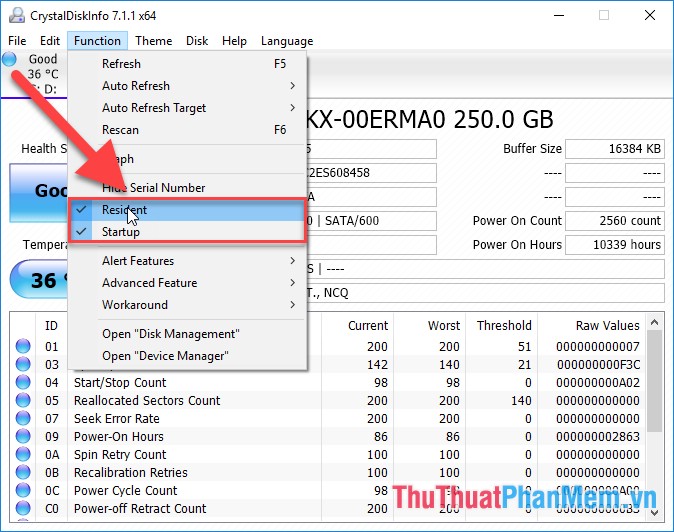Click the Threshold column header
This screenshot has width=674, height=532.
[504, 326]
